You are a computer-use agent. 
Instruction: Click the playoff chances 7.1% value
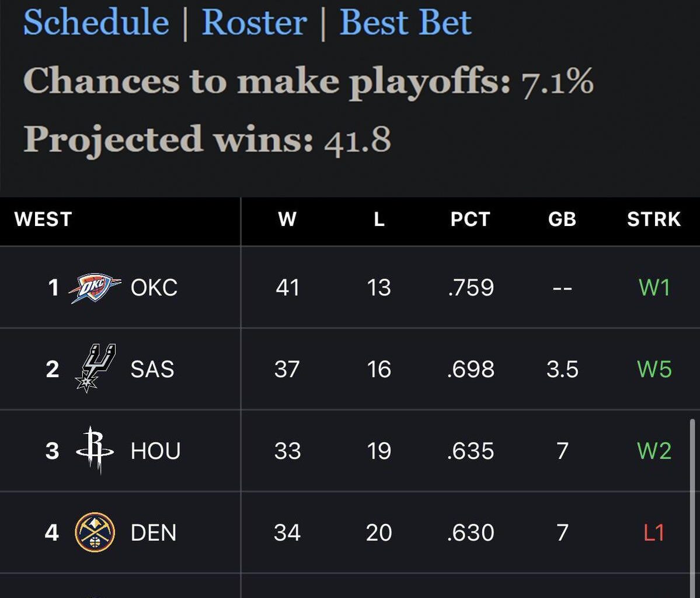click(x=556, y=82)
